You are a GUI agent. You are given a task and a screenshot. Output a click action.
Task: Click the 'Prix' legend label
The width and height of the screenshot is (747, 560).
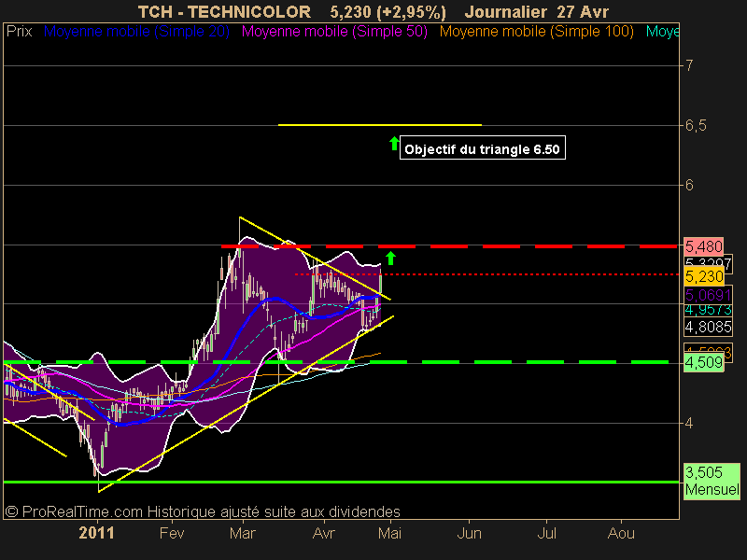pos(19,32)
